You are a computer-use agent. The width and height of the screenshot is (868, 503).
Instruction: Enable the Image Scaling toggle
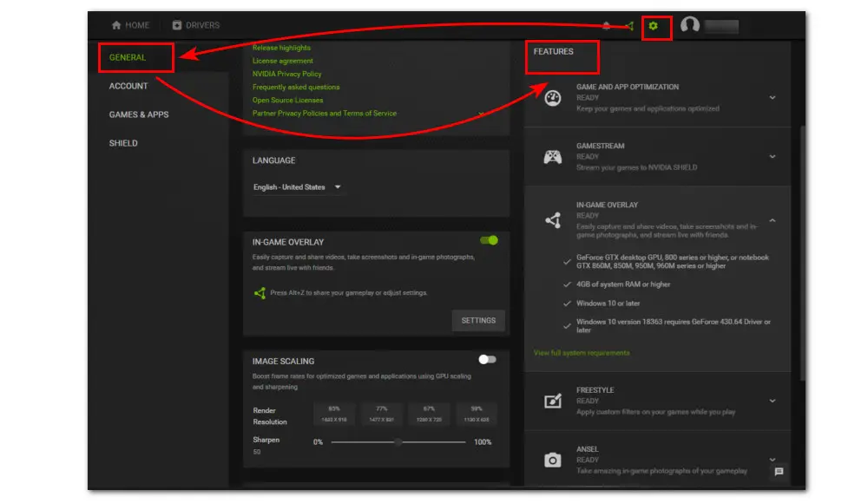click(x=487, y=359)
